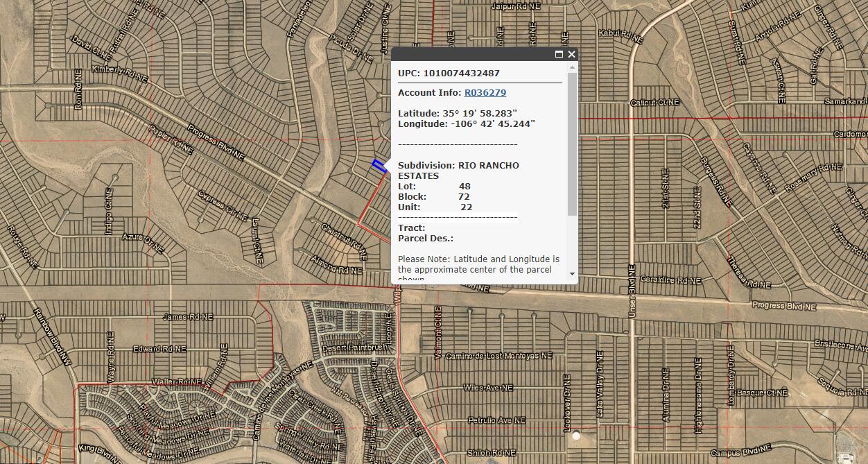868x464 pixels.
Task: Click the Azure Dr NE street label
Action: coord(143,242)
